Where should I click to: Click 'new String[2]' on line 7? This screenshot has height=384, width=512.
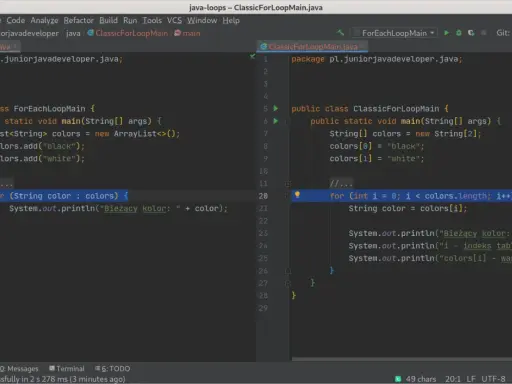446,134
